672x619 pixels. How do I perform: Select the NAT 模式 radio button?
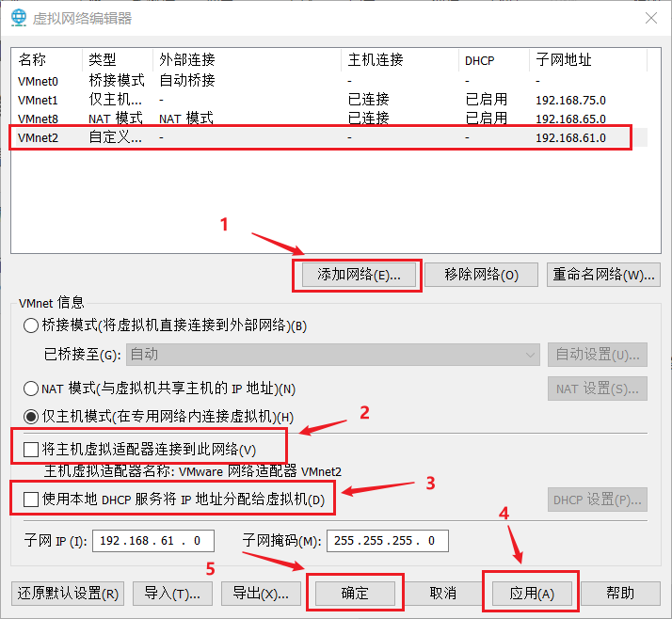coord(31,389)
